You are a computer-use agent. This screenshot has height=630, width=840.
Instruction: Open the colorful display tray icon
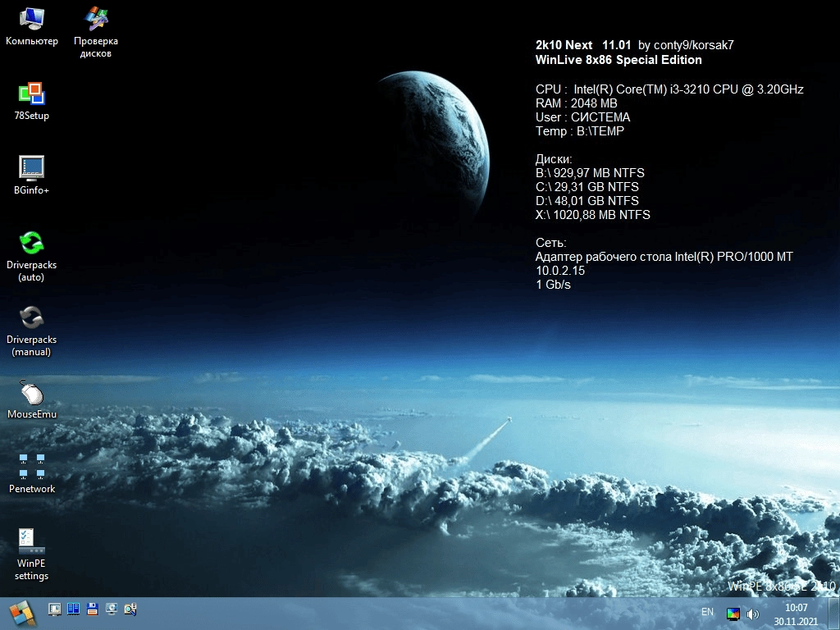coord(733,614)
